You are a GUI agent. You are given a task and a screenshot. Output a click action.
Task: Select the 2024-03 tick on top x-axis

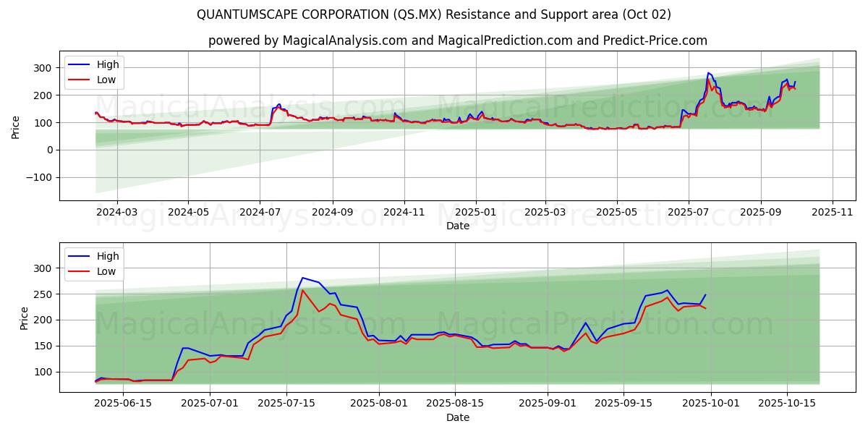pos(116,213)
